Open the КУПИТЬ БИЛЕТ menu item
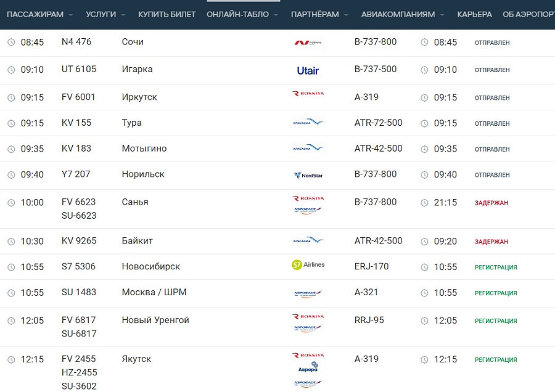 pos(166,14)
